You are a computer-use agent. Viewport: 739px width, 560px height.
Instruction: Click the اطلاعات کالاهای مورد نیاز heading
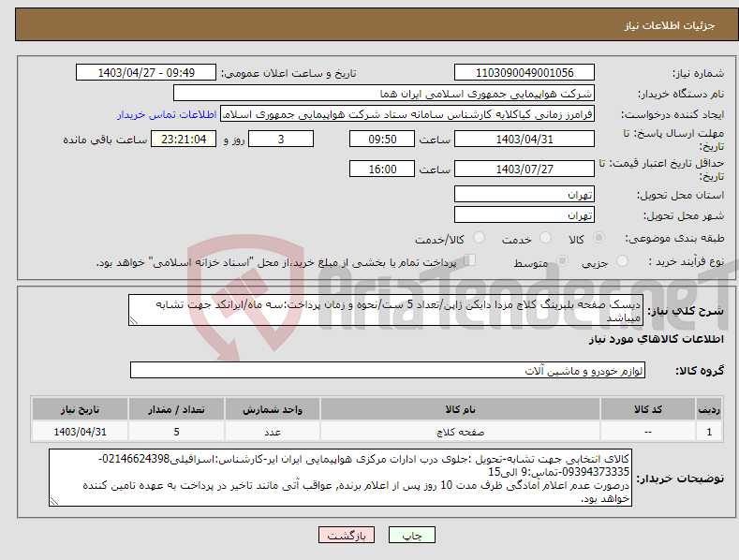coord(656,339)
